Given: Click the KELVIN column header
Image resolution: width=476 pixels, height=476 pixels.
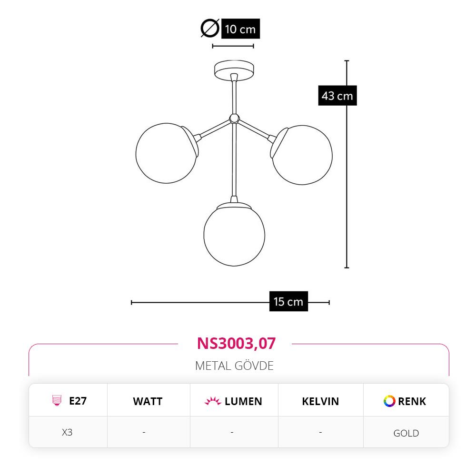Looking at the screenshot, I should click(320, 401).
